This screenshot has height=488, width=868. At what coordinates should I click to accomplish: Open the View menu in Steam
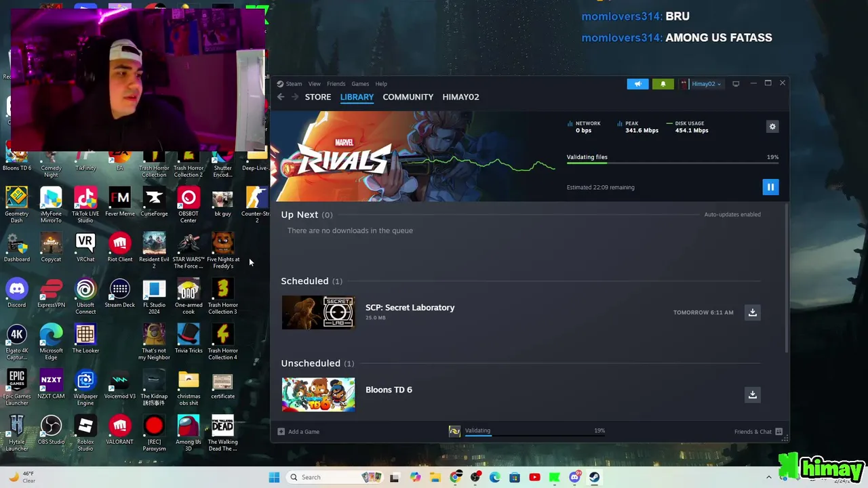[x=315, y=84]
